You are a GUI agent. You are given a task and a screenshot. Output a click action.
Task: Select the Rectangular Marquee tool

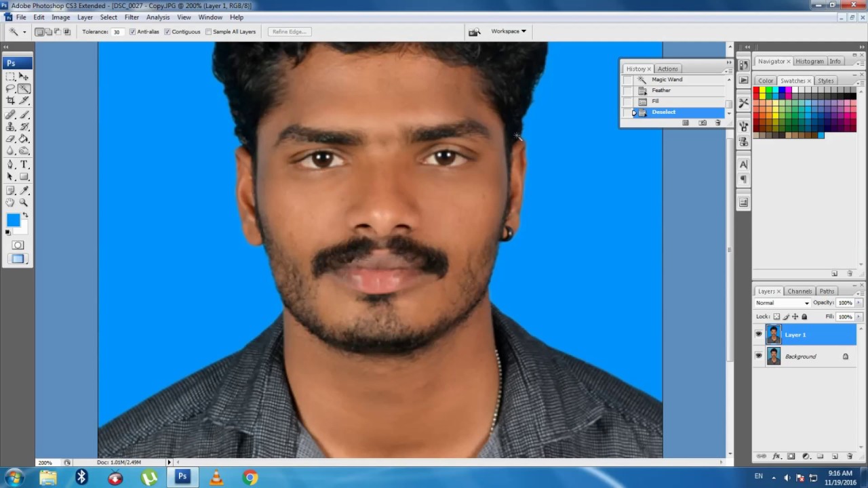pos(10,77)
